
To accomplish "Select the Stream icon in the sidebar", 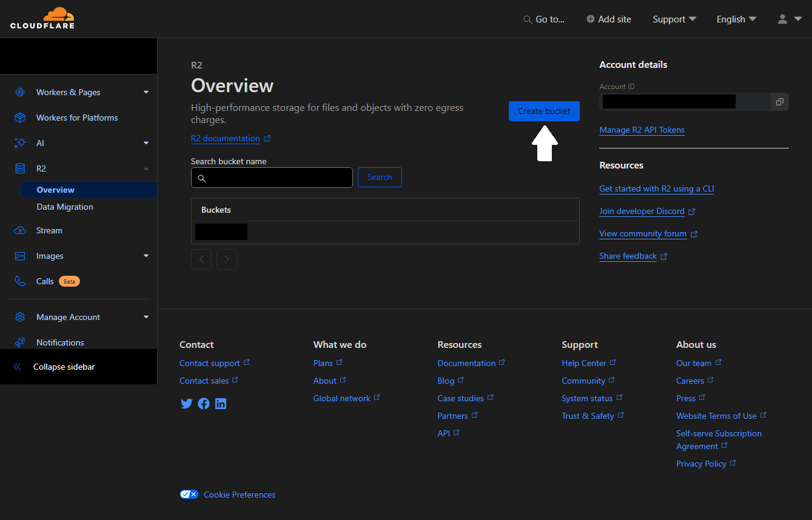I will (x=19, y=230).
